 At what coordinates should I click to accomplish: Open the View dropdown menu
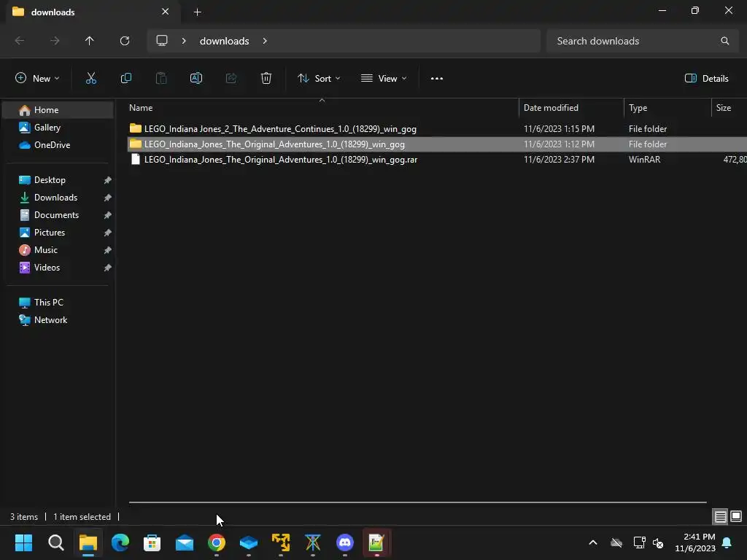(384, 79)
